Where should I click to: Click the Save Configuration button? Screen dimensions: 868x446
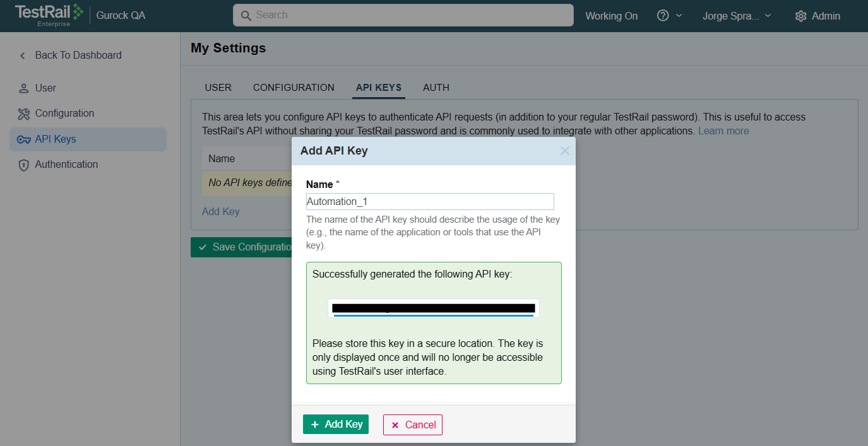tap(241, 247)
